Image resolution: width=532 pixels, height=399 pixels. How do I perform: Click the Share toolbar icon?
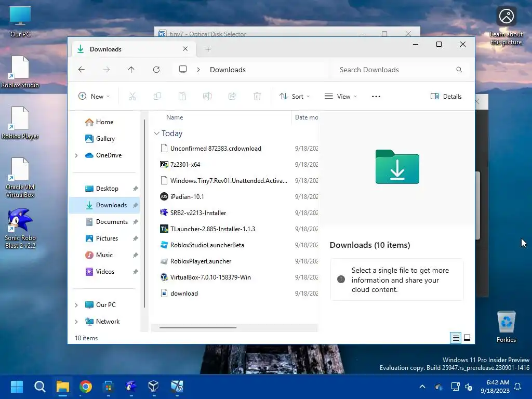(232, 96)
